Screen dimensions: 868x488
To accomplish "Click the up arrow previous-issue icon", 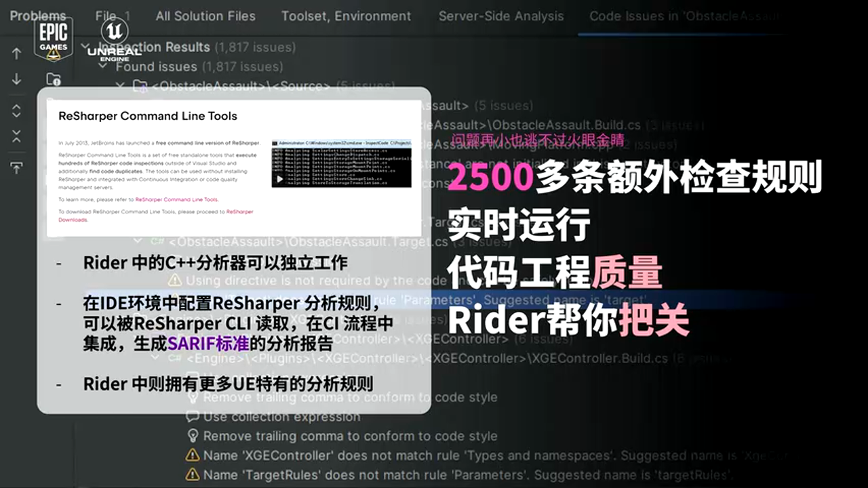I will pos(17,54).
